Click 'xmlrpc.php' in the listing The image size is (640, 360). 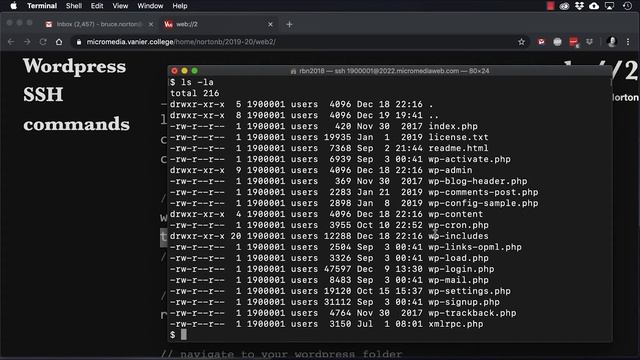[x=456, y=324]
